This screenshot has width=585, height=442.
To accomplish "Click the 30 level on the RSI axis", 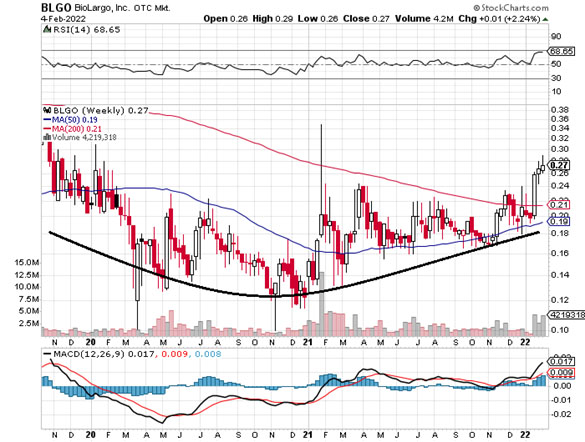I will coord(556,78).
